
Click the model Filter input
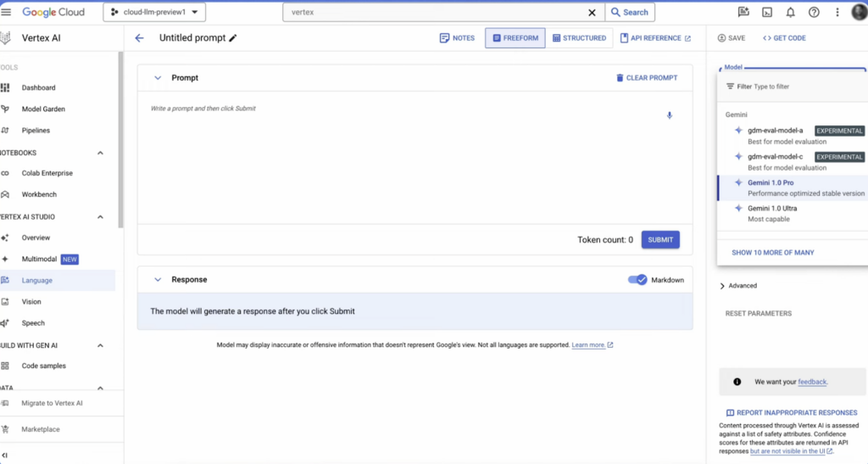[x=792, y=87]
